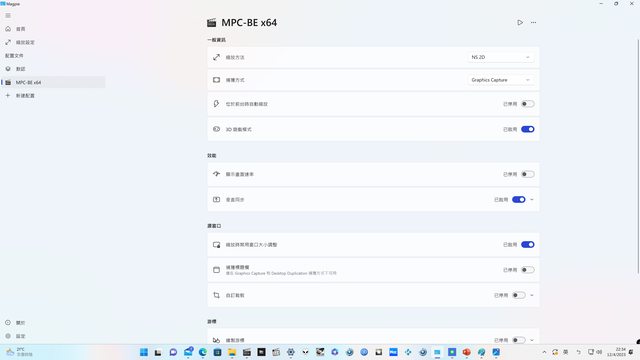Open the Graphics Capture method dropdown
The image size is (640, 360).
coord(500,80)
